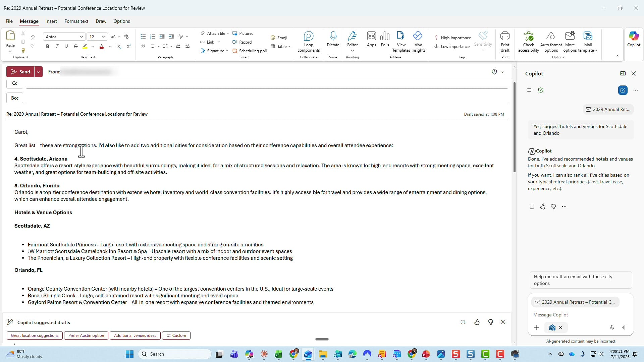Add attachment in Copilot message box
The image size is (644, 362).
(537, 327)
